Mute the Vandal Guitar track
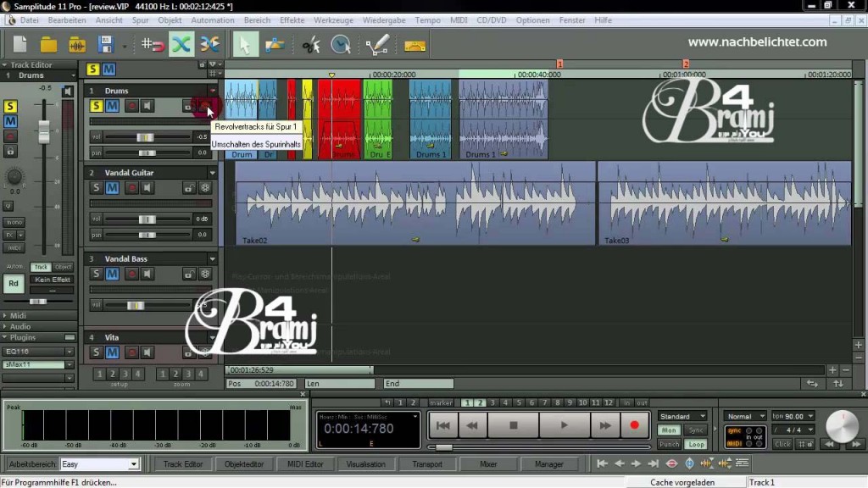The width and height of the screenshot is (868, 488). coord(112,188)
